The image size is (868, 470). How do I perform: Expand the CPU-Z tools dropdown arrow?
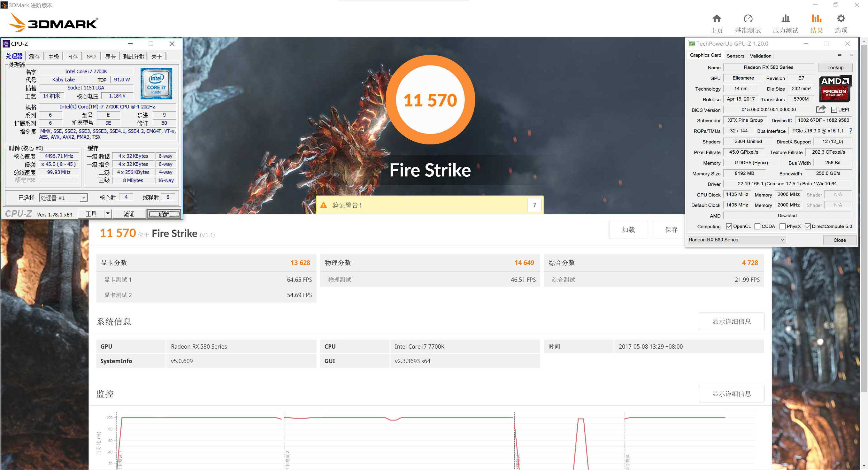107,213
